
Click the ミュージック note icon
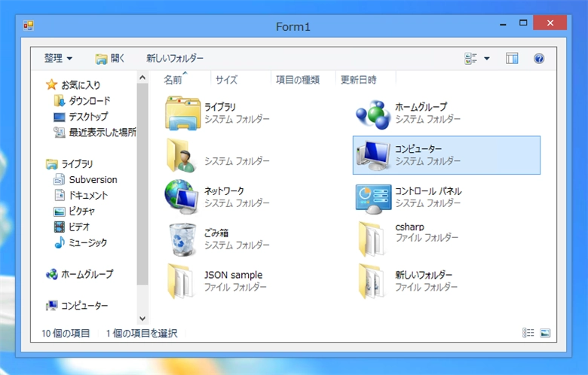[x=60, y=242]
